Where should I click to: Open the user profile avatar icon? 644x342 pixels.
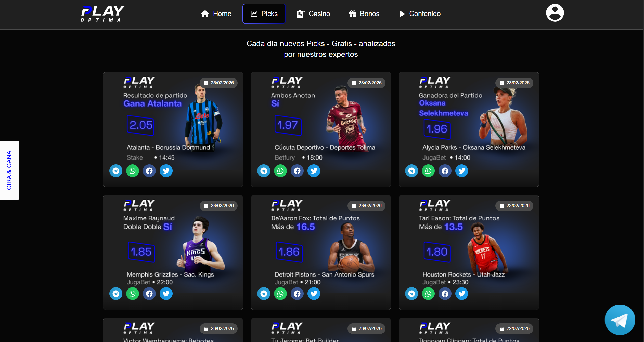[555, 13]
